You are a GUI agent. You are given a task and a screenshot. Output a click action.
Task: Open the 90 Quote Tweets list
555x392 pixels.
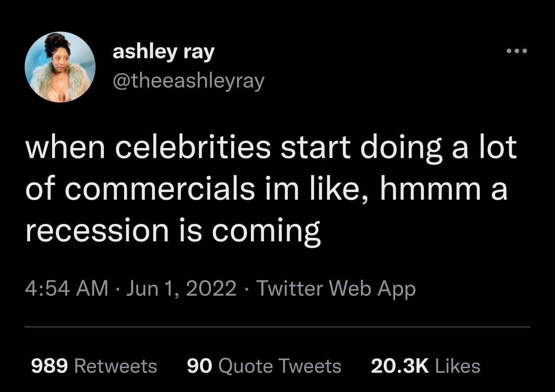tap(264, 366)
